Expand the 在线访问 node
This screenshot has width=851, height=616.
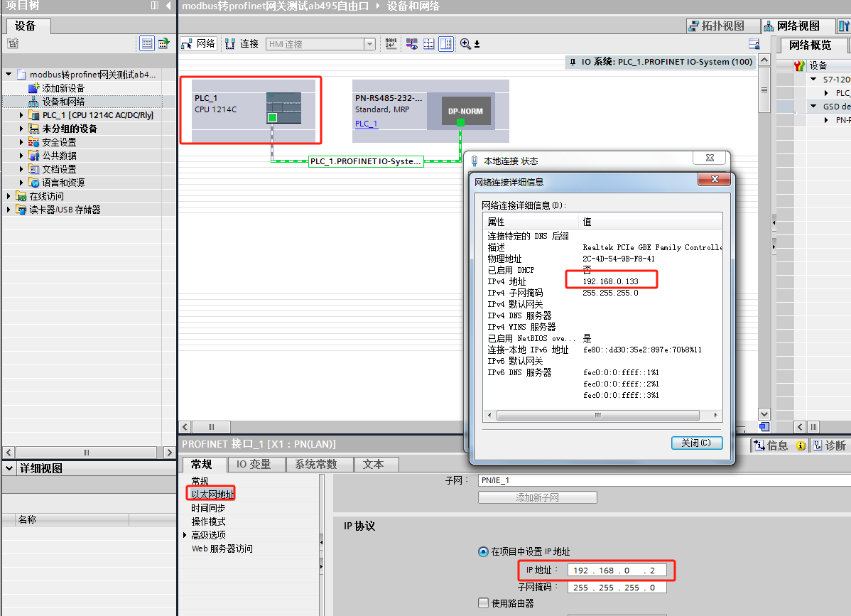[9, 196]
